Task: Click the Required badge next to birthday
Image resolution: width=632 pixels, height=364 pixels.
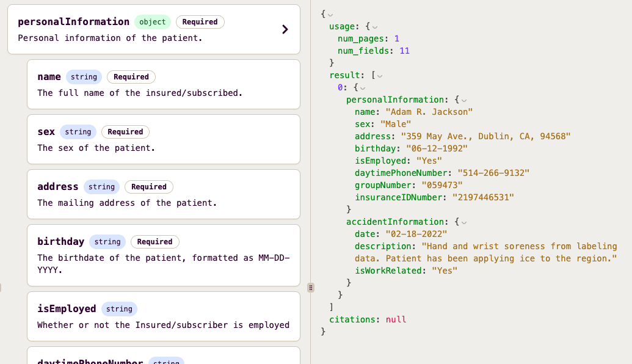Action: click(154, 241)
